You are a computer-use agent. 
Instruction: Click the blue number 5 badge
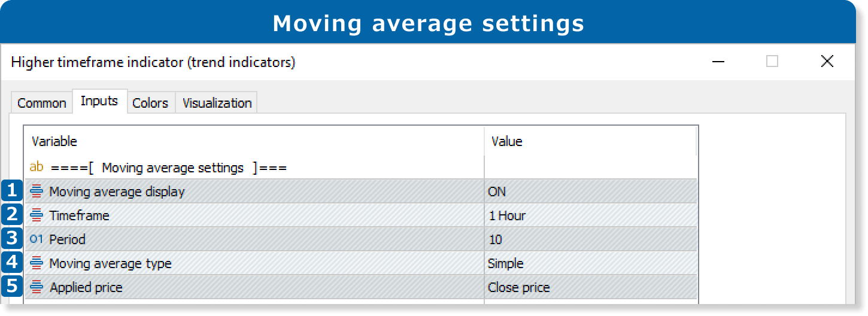click(11, 286)
